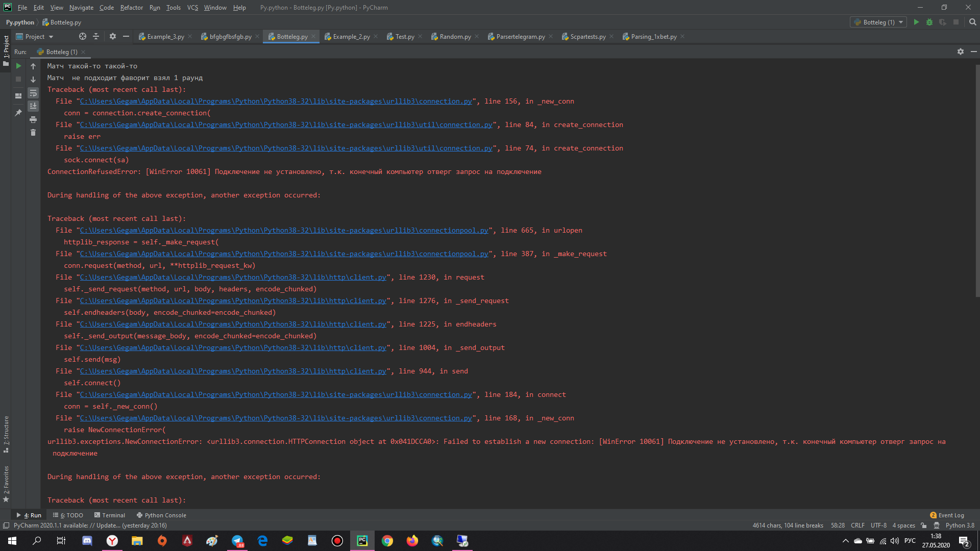The image size is (980, 551).
Task: Open Windows notification center
Action: click(964, 541)
